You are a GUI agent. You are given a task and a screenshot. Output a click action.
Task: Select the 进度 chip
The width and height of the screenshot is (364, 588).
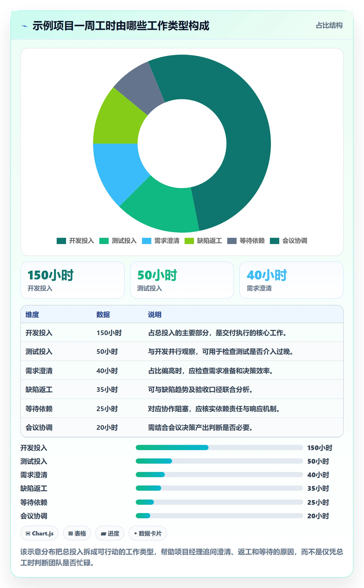pos(110,533)
